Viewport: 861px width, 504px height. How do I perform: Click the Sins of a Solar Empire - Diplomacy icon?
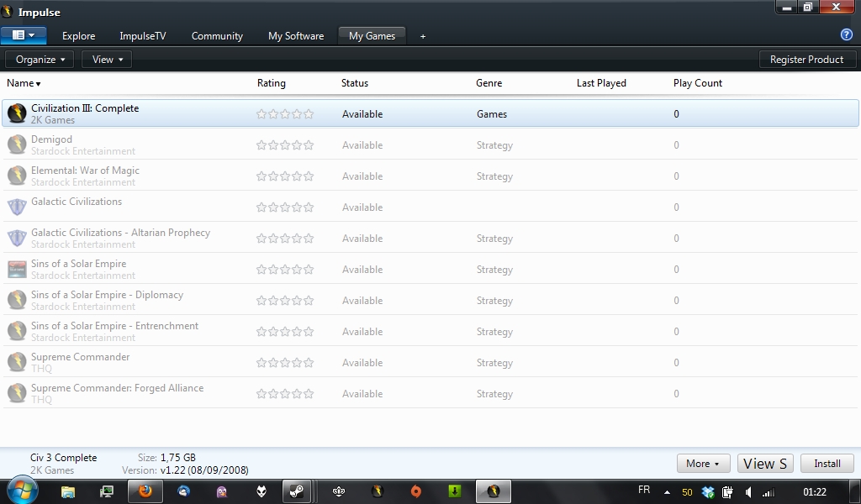17,300
